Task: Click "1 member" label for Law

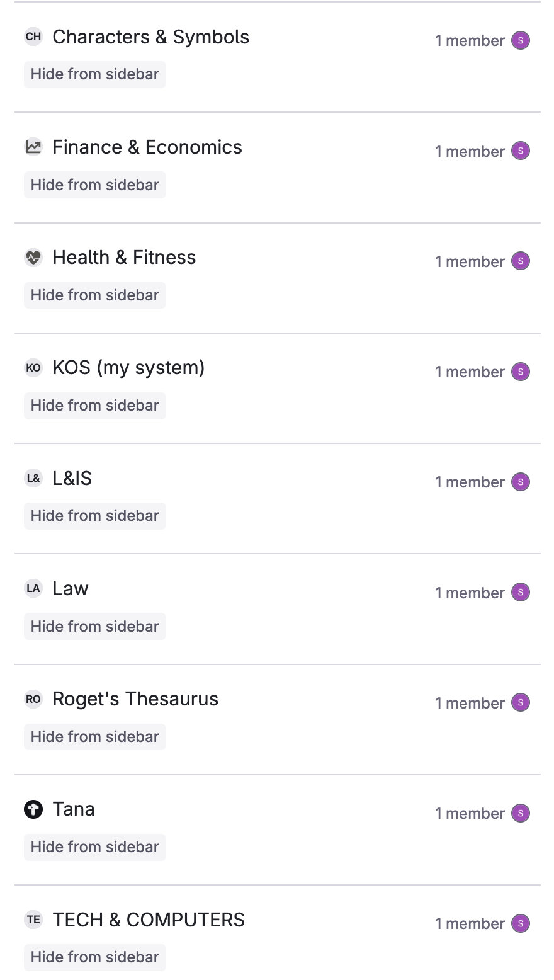Action: (x=470, y=593)
